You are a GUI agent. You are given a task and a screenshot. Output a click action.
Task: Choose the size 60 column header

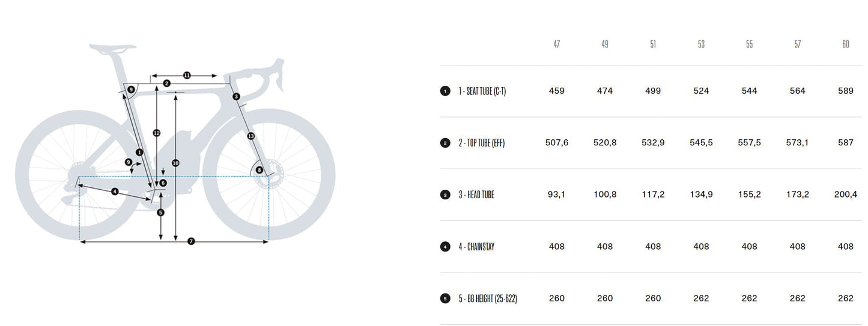click(x=845, y=45)
